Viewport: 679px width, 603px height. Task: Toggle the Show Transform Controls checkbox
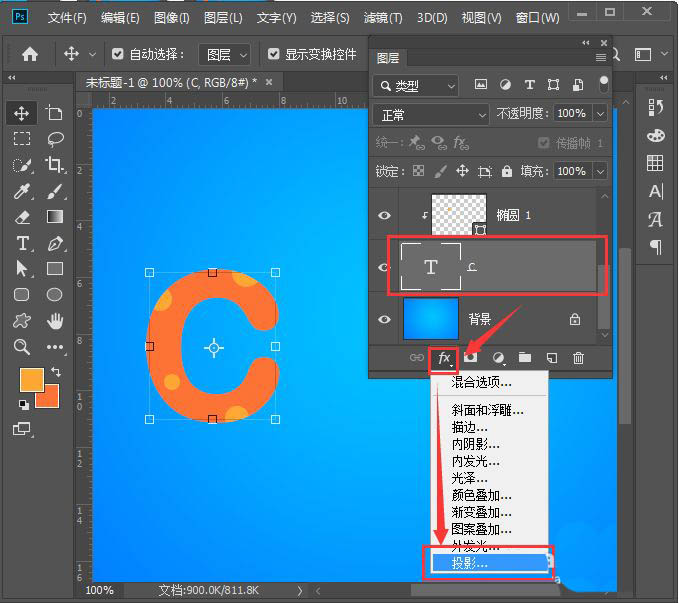click(x=273, y=54)
